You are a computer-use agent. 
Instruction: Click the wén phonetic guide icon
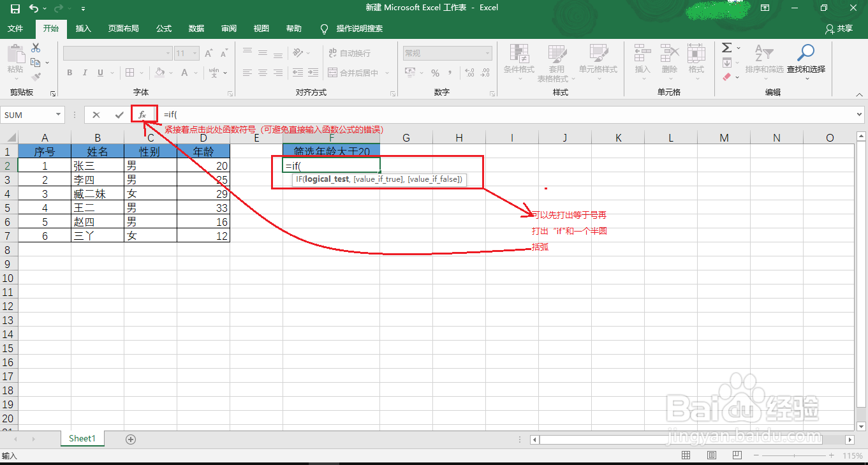point(214,73)
